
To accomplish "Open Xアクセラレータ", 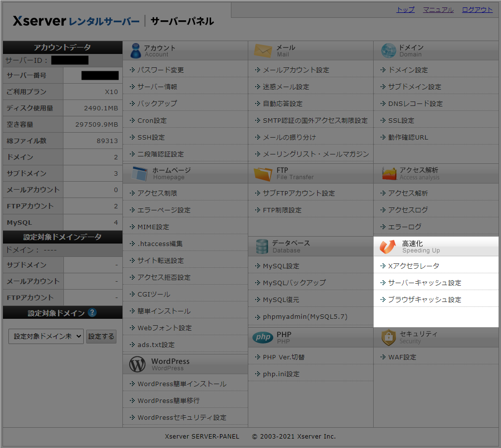I will coord(413,266).
